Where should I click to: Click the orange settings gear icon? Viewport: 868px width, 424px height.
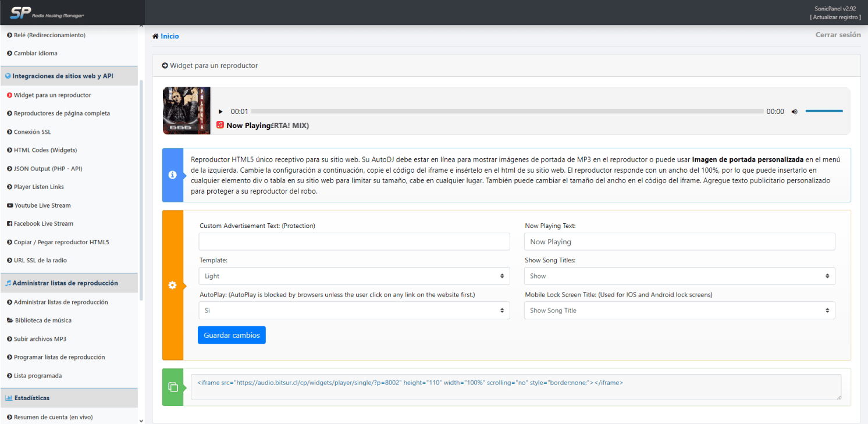tap(172, 285)
